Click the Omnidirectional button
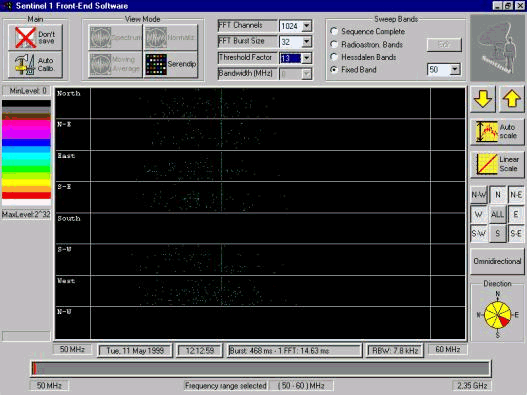The image size is (527, 395). [x=497, y=261]
